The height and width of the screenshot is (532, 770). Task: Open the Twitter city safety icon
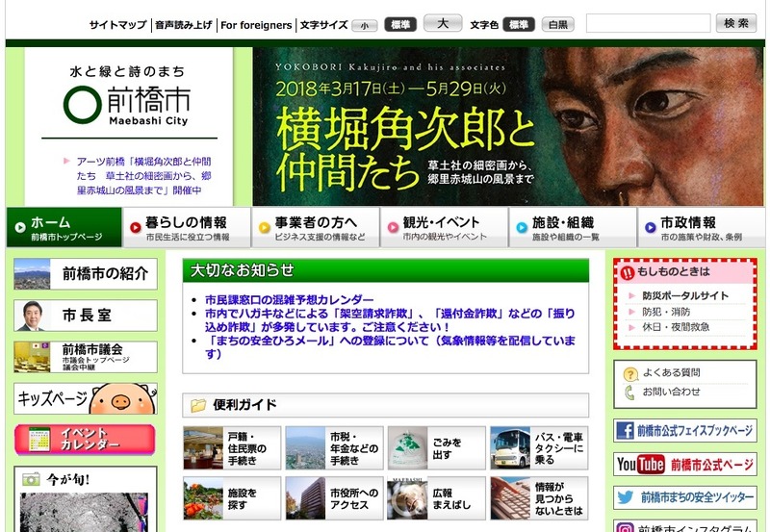pyautogui.click(x=626, y=497)
